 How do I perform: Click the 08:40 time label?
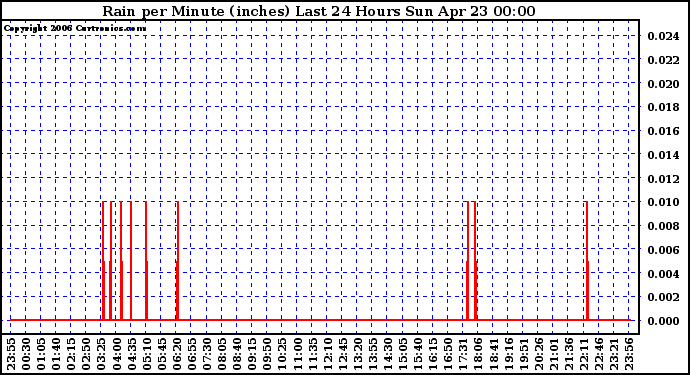pyautogui.click(x=237, y=354)
